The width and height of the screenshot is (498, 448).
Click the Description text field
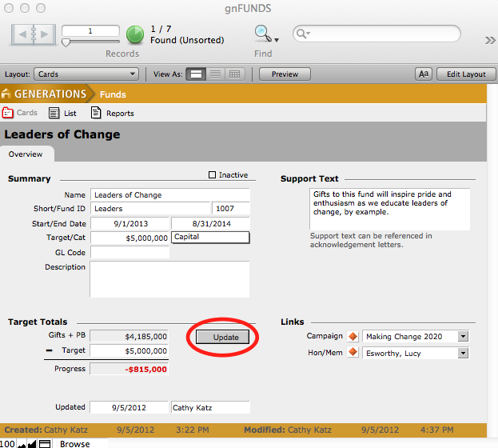[169, 279]
